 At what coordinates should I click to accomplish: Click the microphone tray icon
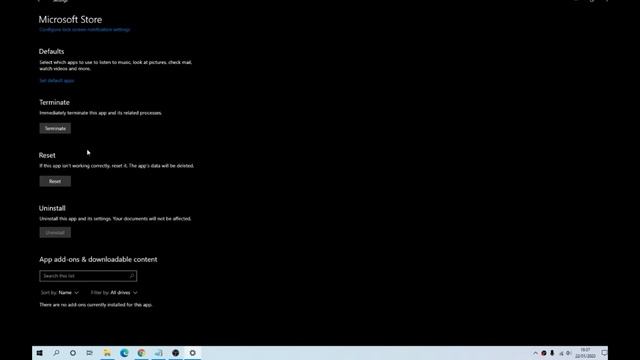coord(552,353)
